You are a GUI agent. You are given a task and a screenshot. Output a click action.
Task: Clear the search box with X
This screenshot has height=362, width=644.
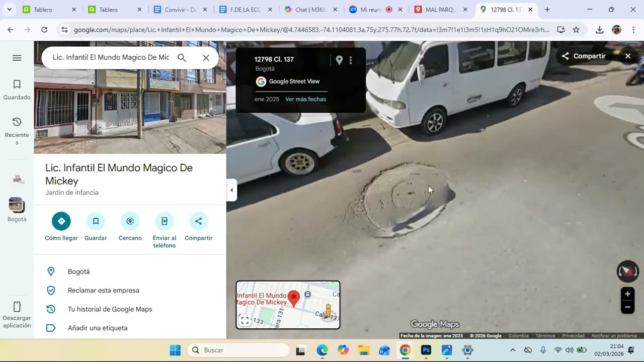(x=206, y=58)
